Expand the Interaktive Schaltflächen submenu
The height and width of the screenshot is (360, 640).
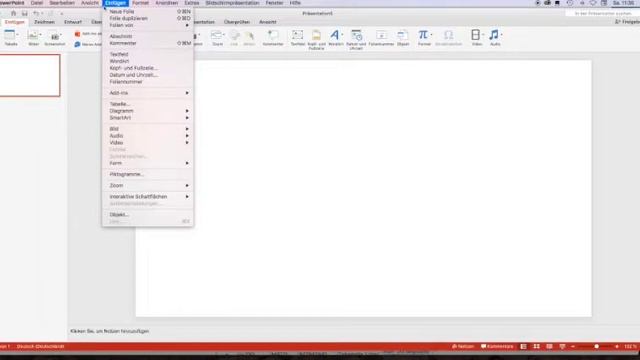148,197
